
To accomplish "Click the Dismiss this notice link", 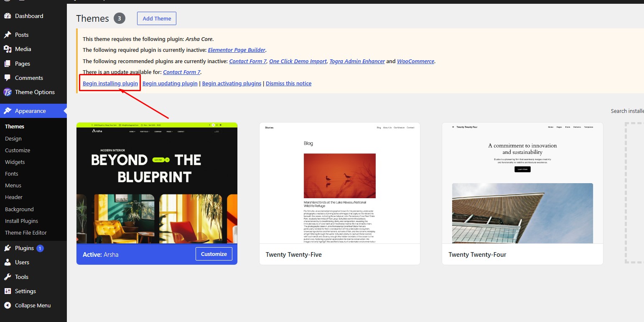I will click(x=288, y=83).
